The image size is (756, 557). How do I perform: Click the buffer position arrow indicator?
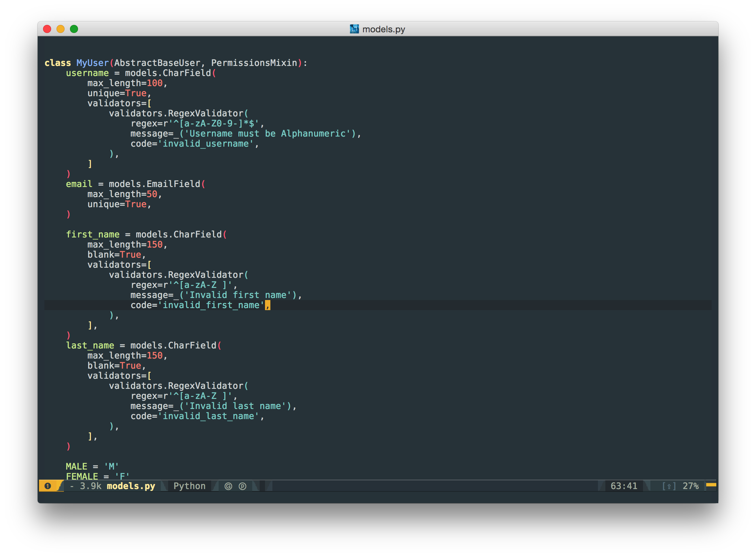coord(669,486)
